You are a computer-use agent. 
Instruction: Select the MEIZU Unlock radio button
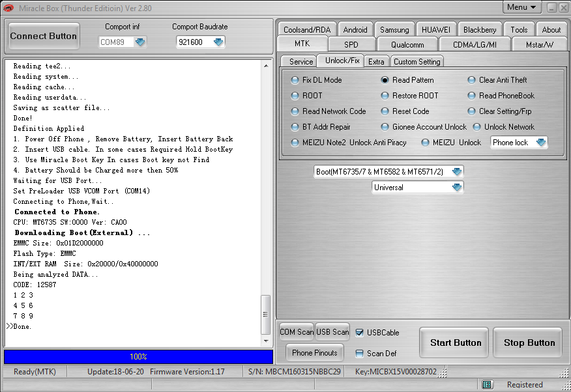[425, 143]
